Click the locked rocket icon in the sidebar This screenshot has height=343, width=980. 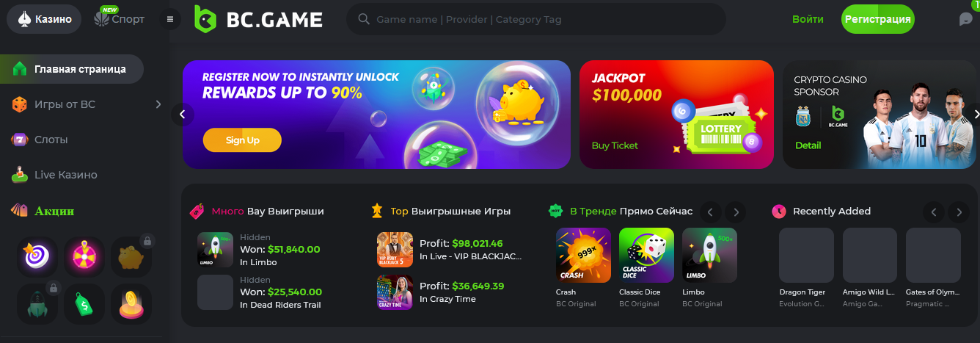[37, 304]
